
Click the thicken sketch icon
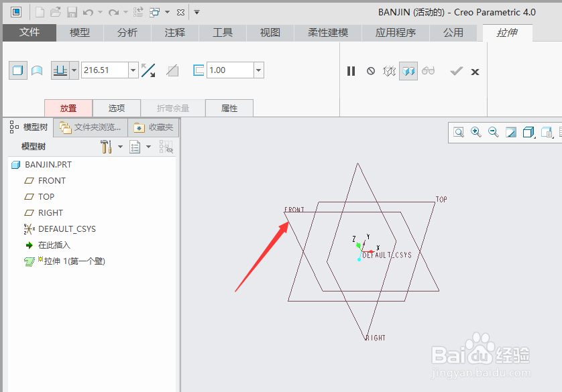(x=199, y=70)
